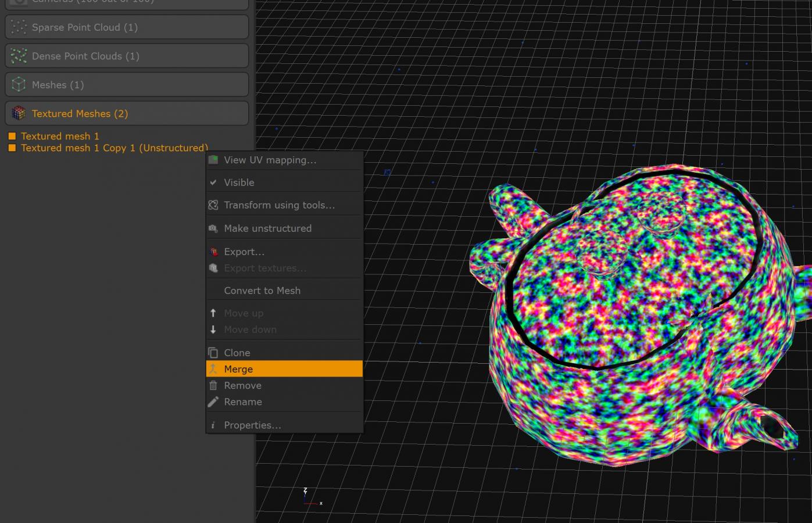
Task: Click the Sparse Point Cloud icon
Action: click(x=19, y=27)
